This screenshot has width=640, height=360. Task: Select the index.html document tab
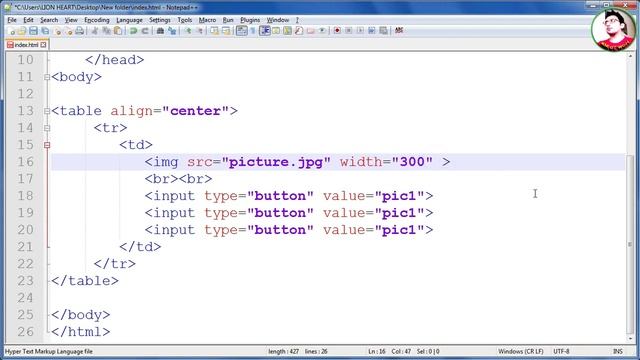pyautogui.click(x=27, y=45)
